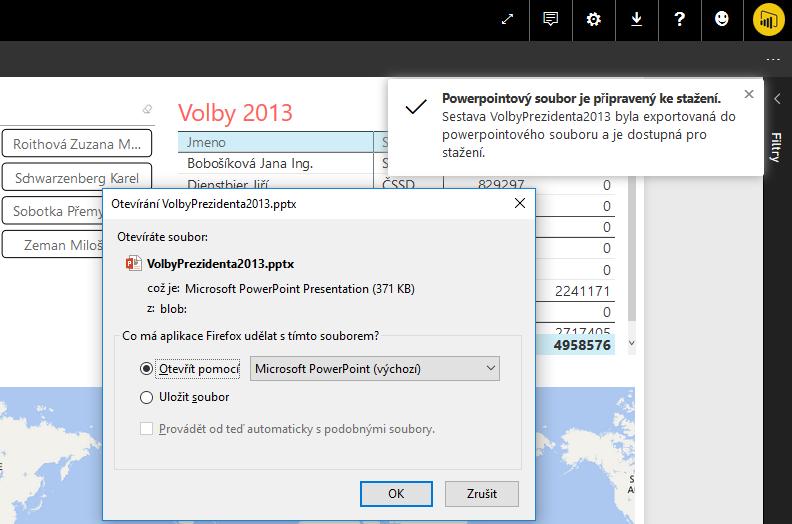Click the 829297 value cell
This screenshot has height=524, width=792.
[x=501, y=185]
